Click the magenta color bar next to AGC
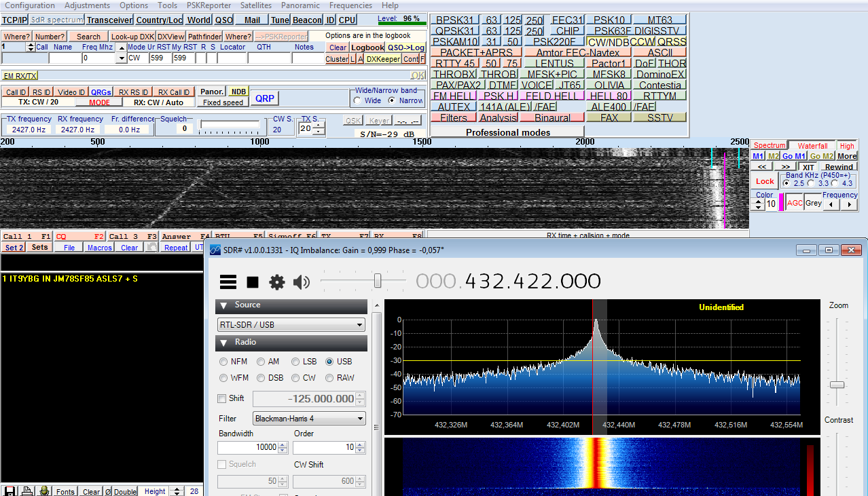Viewport: 868px width, 496px height. pos(781,202)
